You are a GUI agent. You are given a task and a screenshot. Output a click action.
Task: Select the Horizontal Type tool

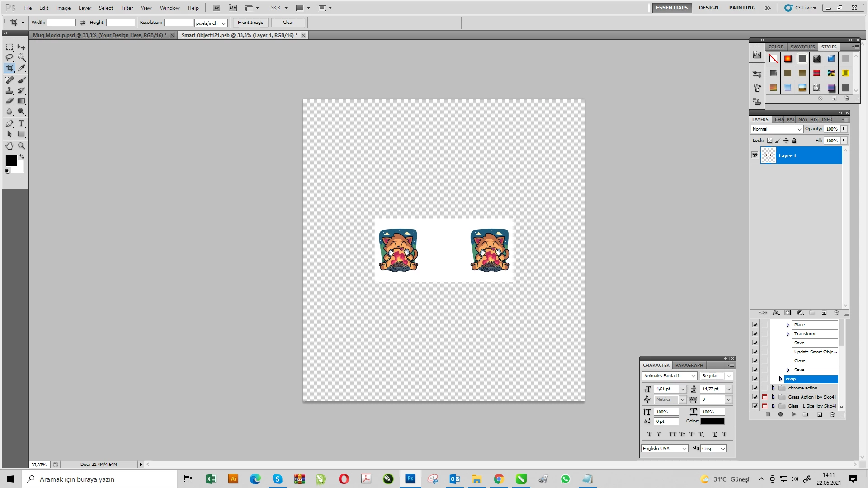[x=21, y=123]
